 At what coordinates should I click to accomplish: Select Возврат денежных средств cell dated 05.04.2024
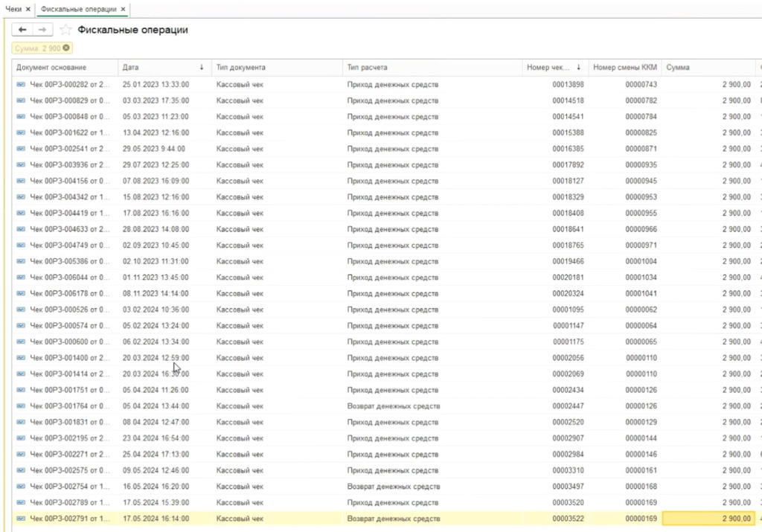394,406
